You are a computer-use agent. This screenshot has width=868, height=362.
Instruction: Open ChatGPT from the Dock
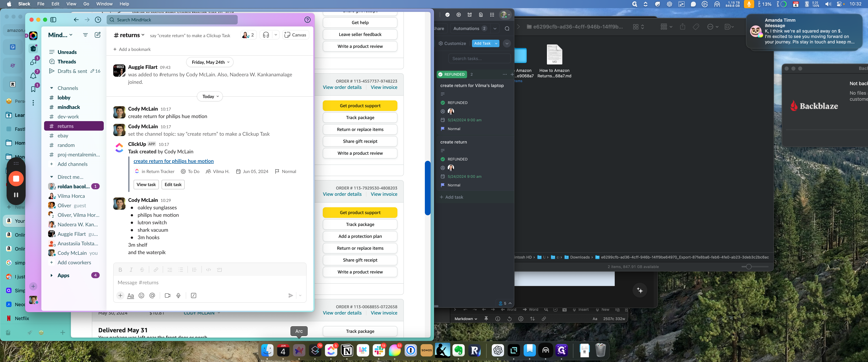coord(498,350)
